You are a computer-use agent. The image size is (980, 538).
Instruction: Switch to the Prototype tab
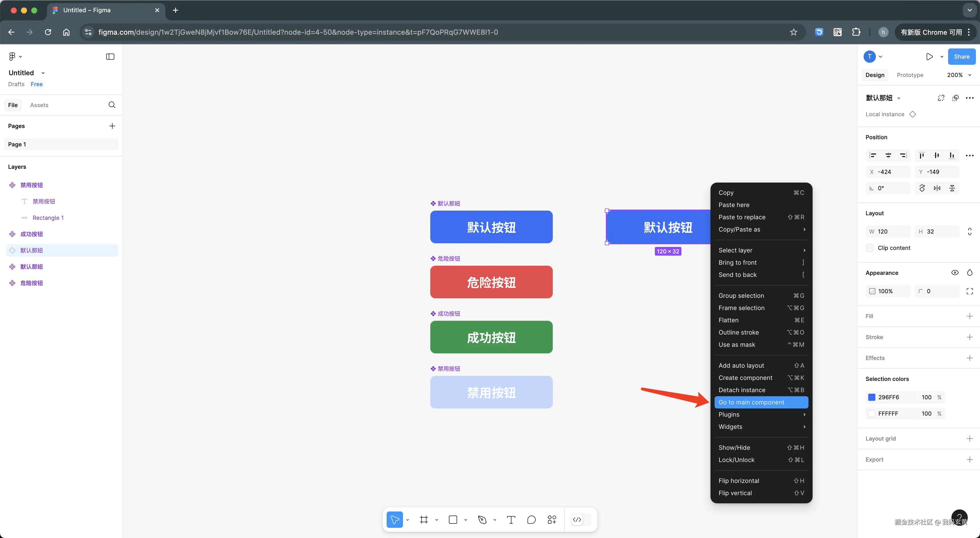pyautogui.click(x=910, y=75)
